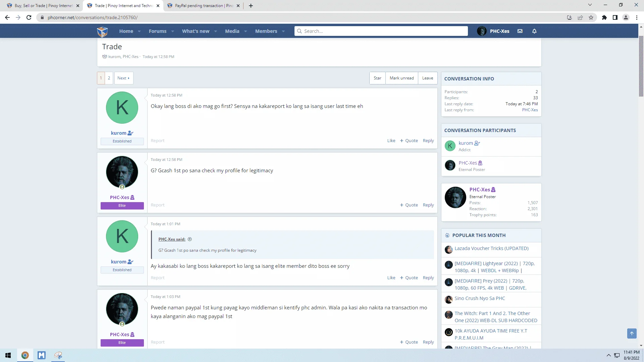Expand the Media dropdown arrow
Viewport: 644px width, 362px height.
(246, 32)
